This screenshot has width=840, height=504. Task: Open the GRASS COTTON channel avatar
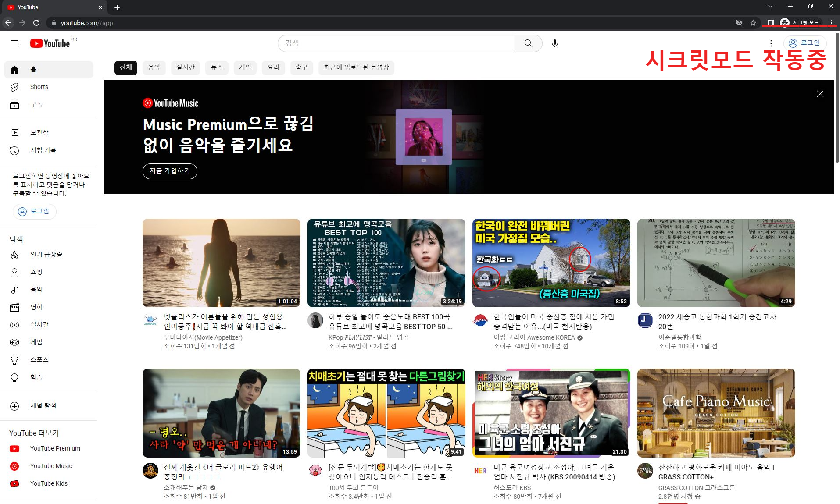point(645,471)
